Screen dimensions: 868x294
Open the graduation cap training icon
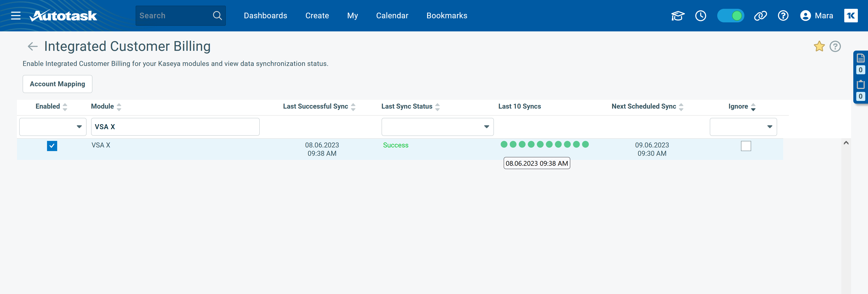pyautogui.click(x=678, y=16)
